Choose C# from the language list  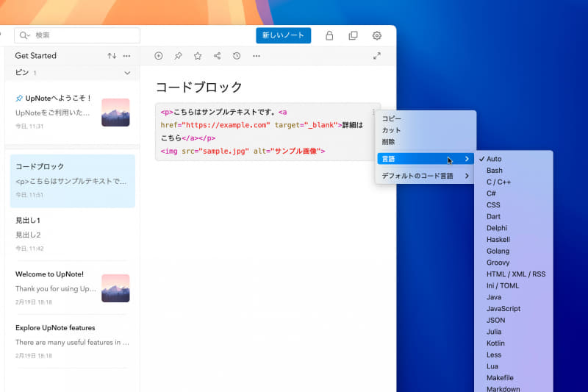pyautogui.click(x=513, y=193)
